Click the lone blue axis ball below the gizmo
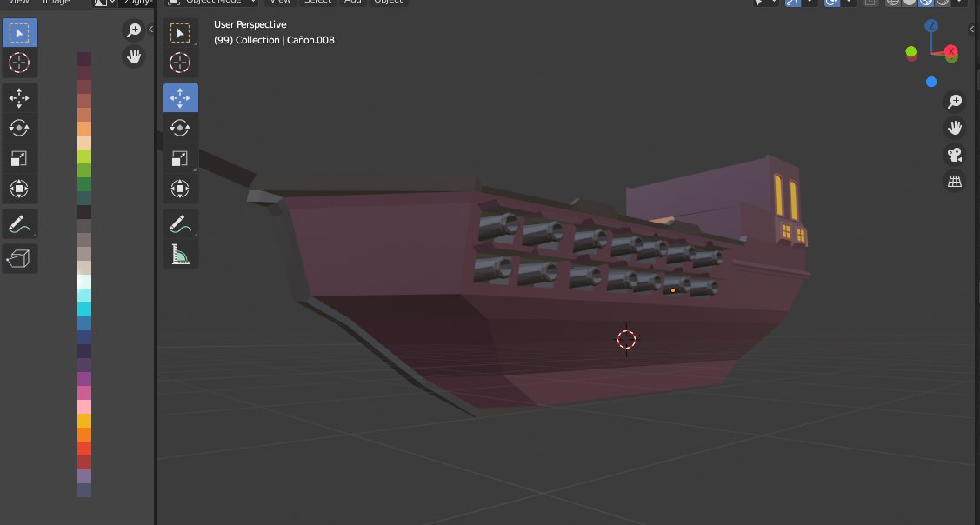980x525 pixels. click(x=931, y=82)
